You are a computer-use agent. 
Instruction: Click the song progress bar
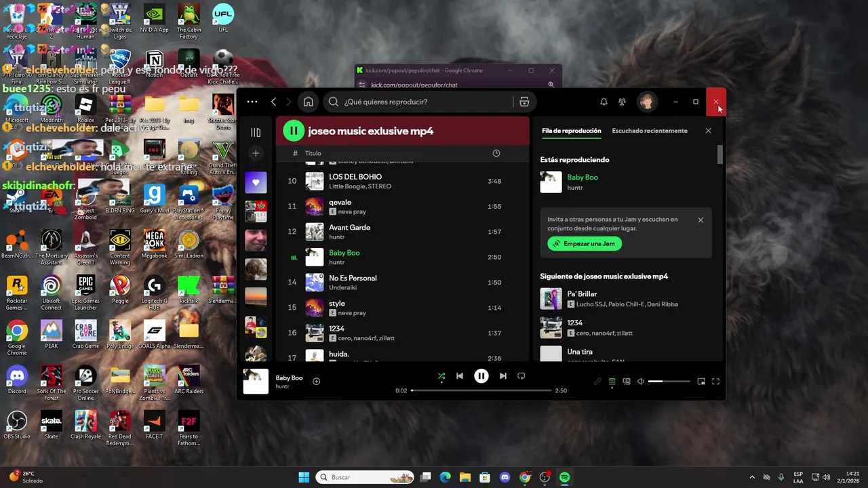click(x=481, y=390)
